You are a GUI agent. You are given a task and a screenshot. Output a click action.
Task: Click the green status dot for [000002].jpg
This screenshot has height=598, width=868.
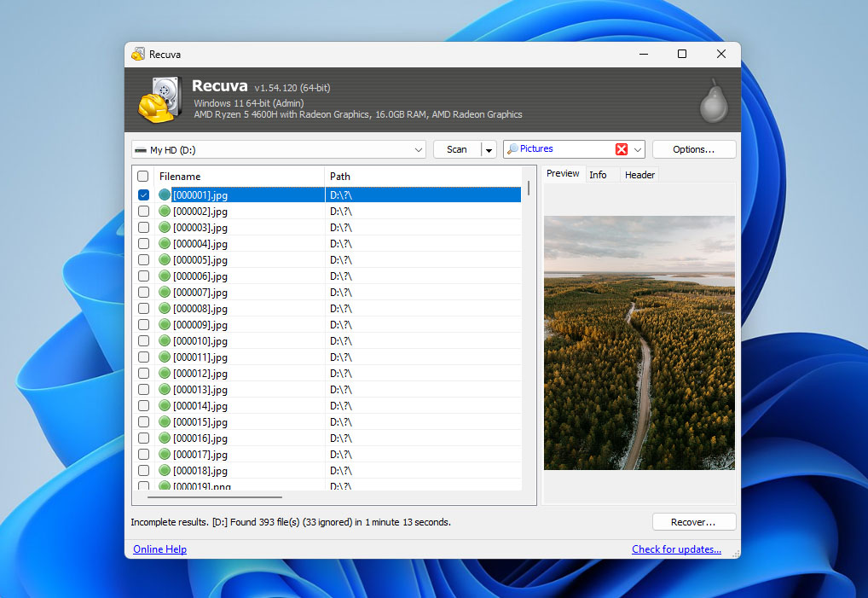click(x=165, y=211)
